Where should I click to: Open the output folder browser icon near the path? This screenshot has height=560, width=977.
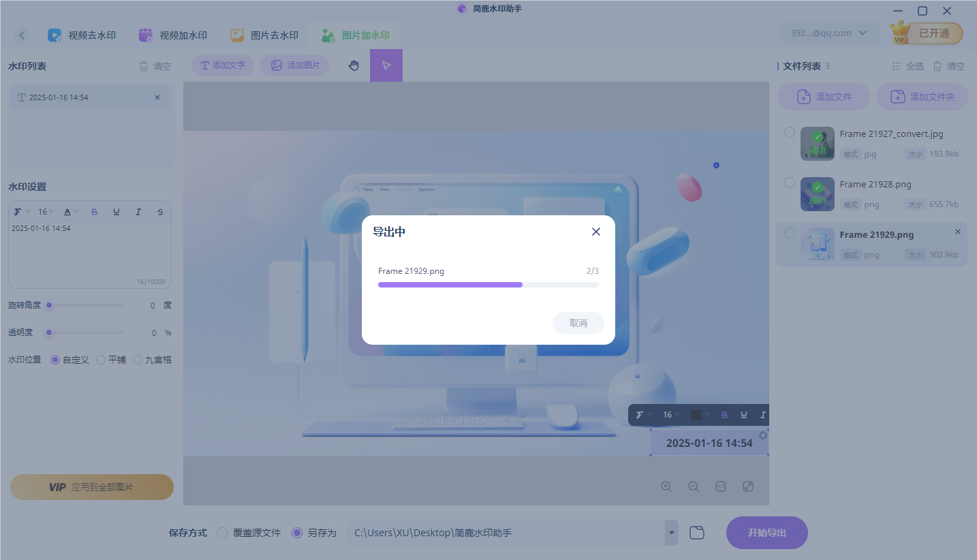pyautogui.click(x=697, y=532)
